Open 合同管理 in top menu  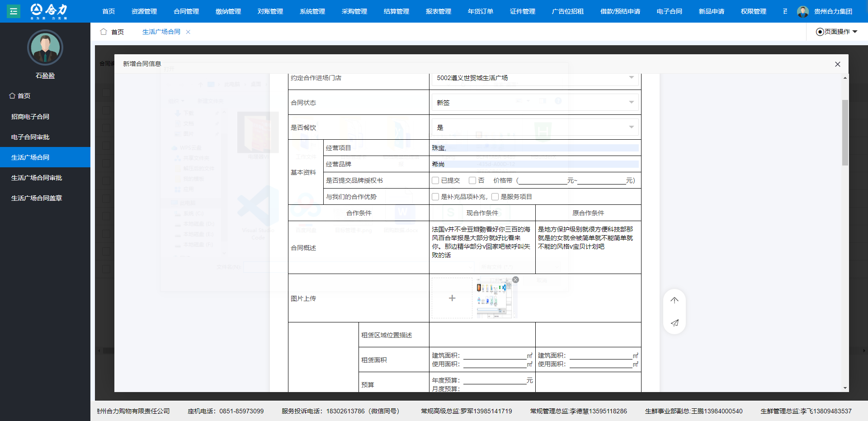pos(186,11)
